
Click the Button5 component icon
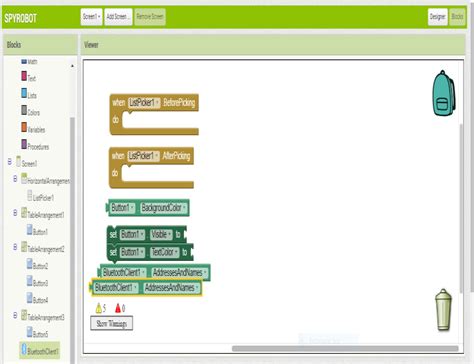tap(30, 332)
